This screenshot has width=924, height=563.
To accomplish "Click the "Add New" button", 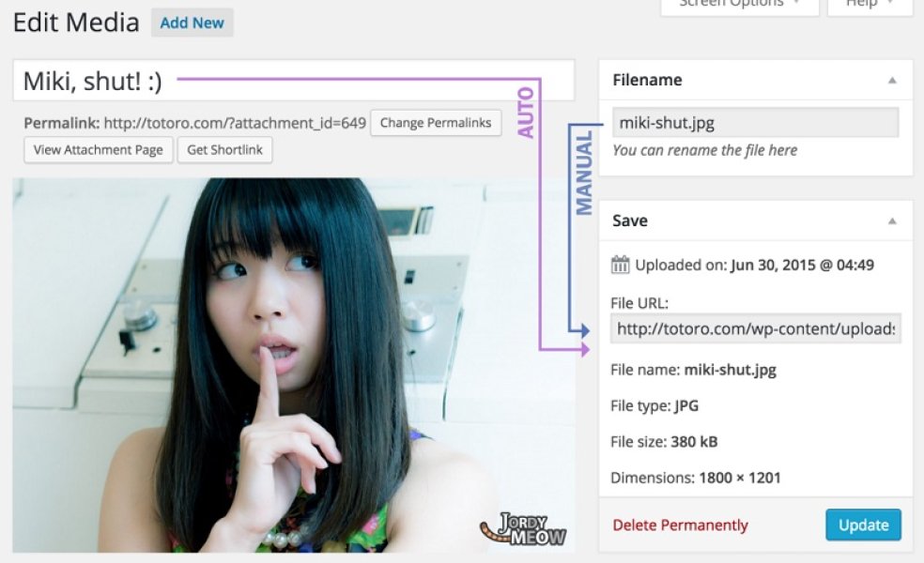I will [x=192, y=23].
